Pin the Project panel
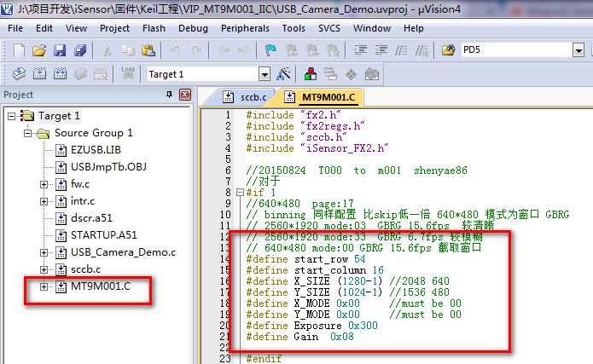Image resolution: width=593 pixels, height=364 pixels. pos(170,94)
